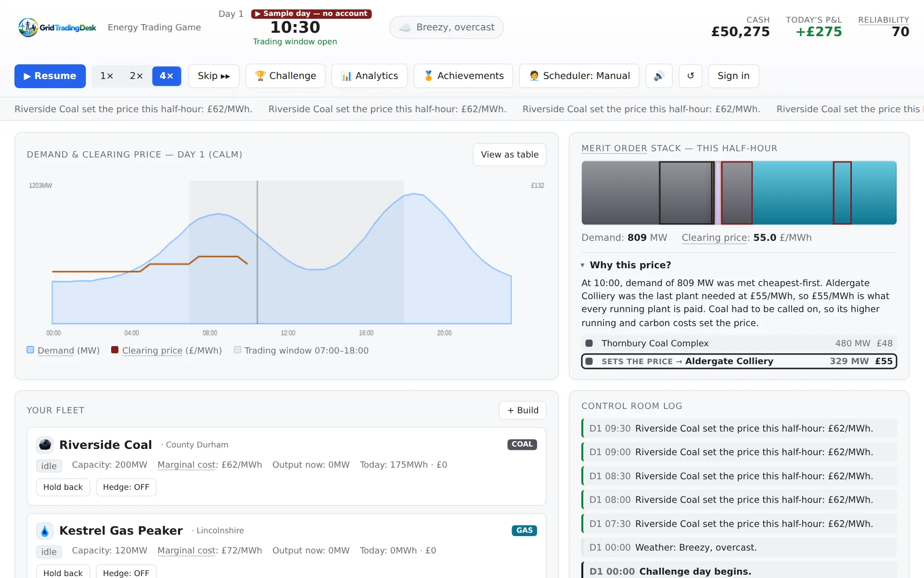Click the GridTradingDesk logo
Image resolution: width=924 pixels, height=578 pixels.
[x=57, y=27]
